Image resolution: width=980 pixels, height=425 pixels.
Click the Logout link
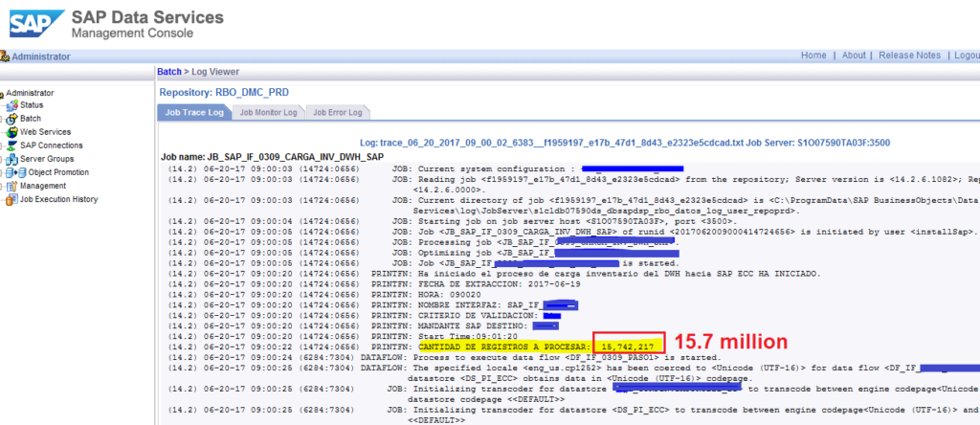coord(967,56)
